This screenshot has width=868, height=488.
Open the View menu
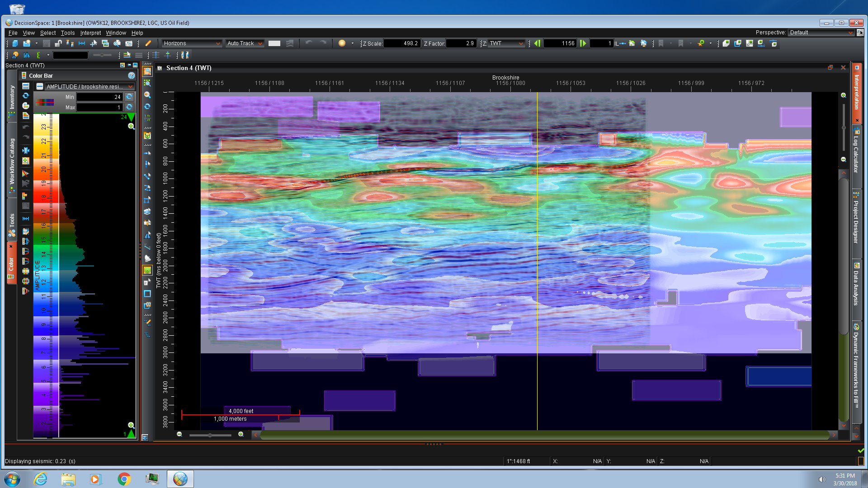[x=28, y=33]
